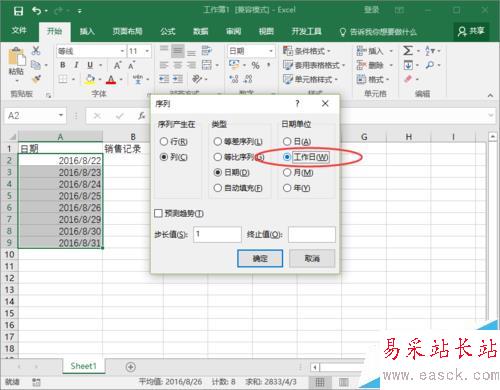This screenshot has width=500, height=390.
Task: Undo the last action
Action: pyautogui.click(x=36, y=11)
